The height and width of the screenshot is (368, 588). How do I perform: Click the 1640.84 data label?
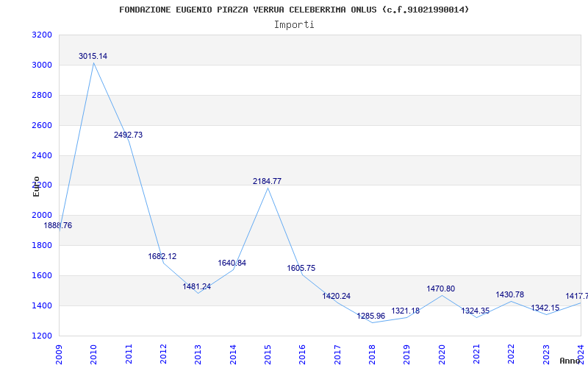(232, 263)
